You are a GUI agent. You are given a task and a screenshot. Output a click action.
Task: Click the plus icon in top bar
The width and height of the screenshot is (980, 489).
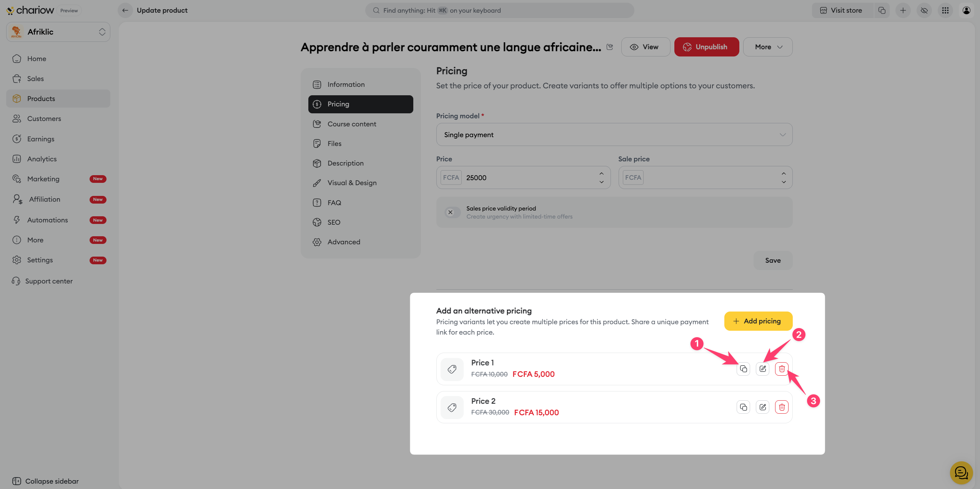(903, 10)
